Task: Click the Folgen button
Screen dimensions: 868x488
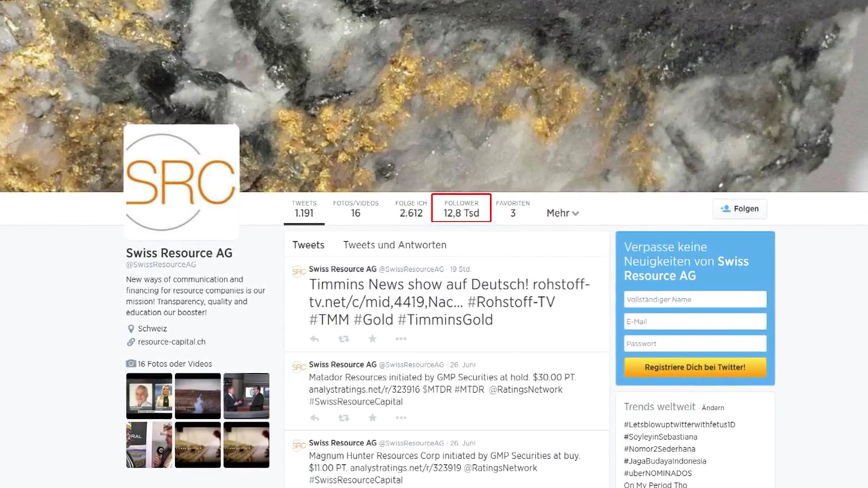Action: click(740, 209)
